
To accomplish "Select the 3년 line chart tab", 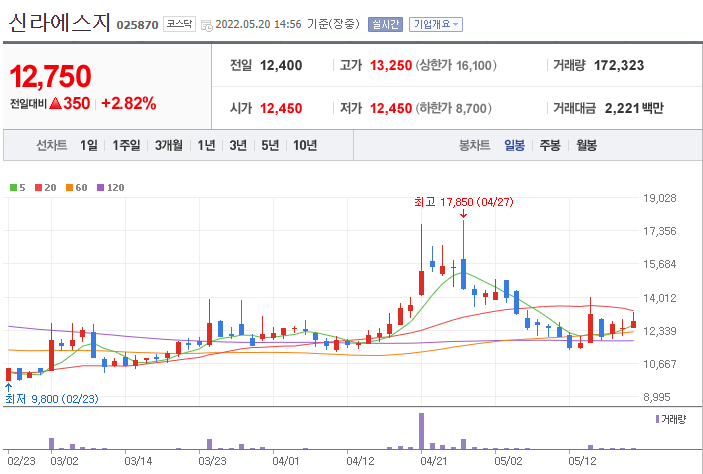I will tap(238, 145).
